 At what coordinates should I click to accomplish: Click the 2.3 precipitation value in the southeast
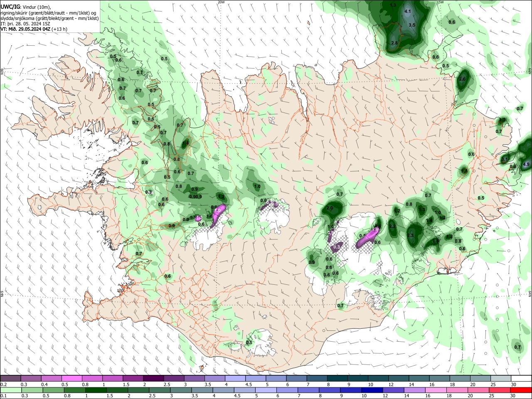coord(410,236)
